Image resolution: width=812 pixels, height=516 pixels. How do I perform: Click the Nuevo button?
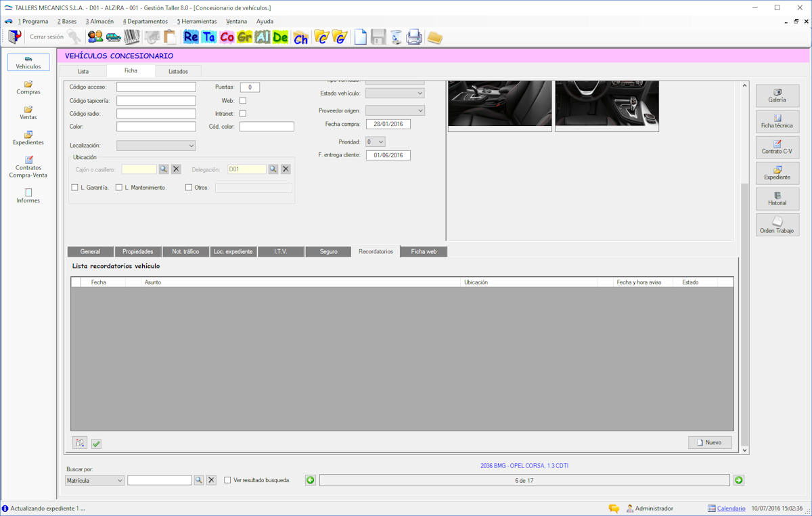pos(710,442)
